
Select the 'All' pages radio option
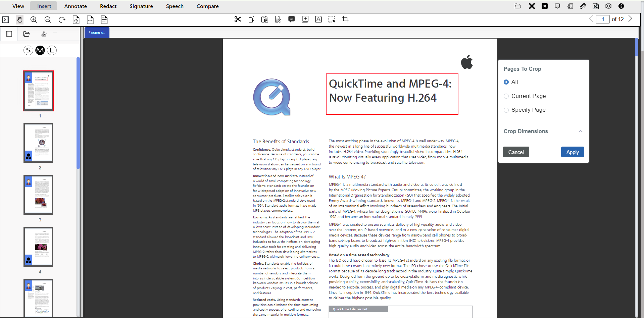pos(506,82)
